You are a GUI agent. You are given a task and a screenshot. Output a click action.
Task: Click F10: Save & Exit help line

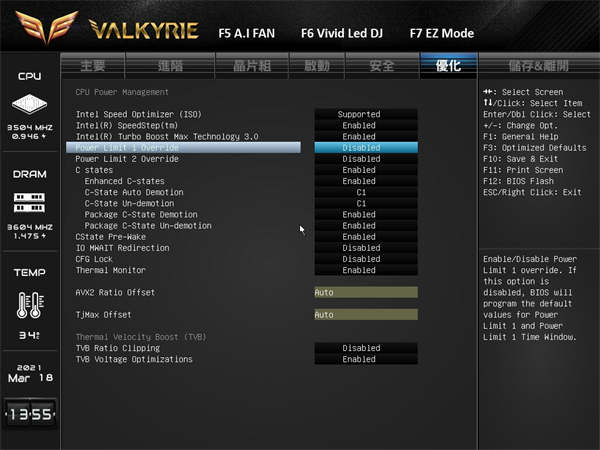click(520, 158)
